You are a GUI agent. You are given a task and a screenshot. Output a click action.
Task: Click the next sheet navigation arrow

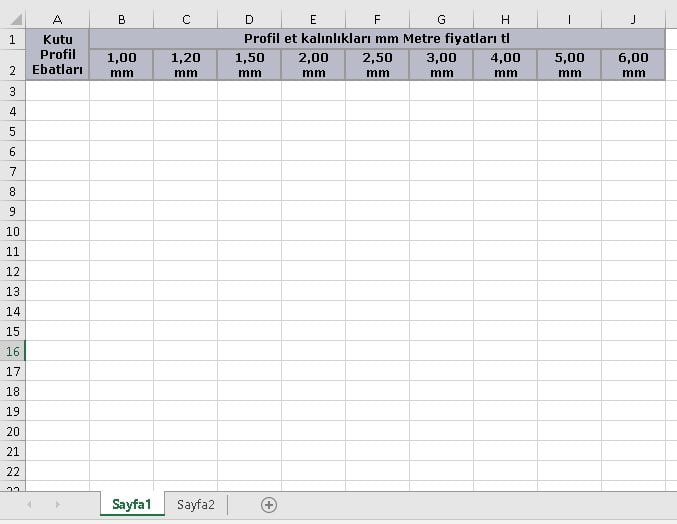[57, 505]
